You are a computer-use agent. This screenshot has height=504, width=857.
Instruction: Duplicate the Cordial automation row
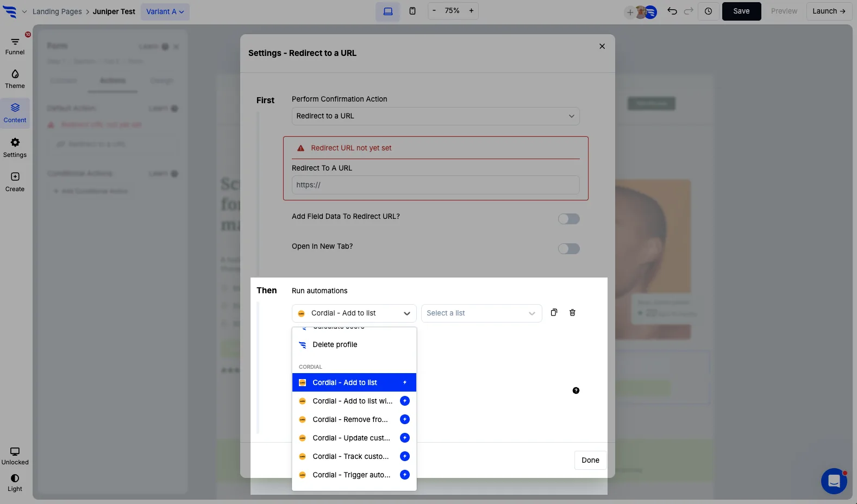[554, 312]
